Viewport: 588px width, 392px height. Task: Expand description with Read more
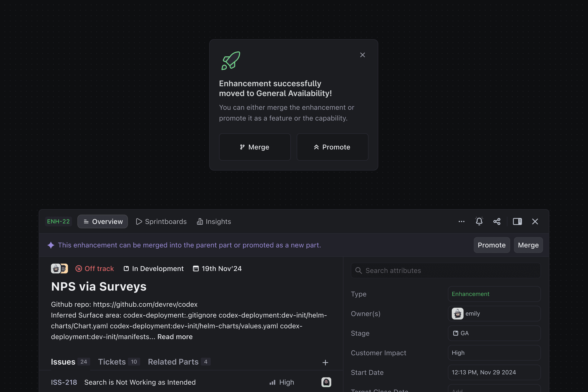coord(175,337)
